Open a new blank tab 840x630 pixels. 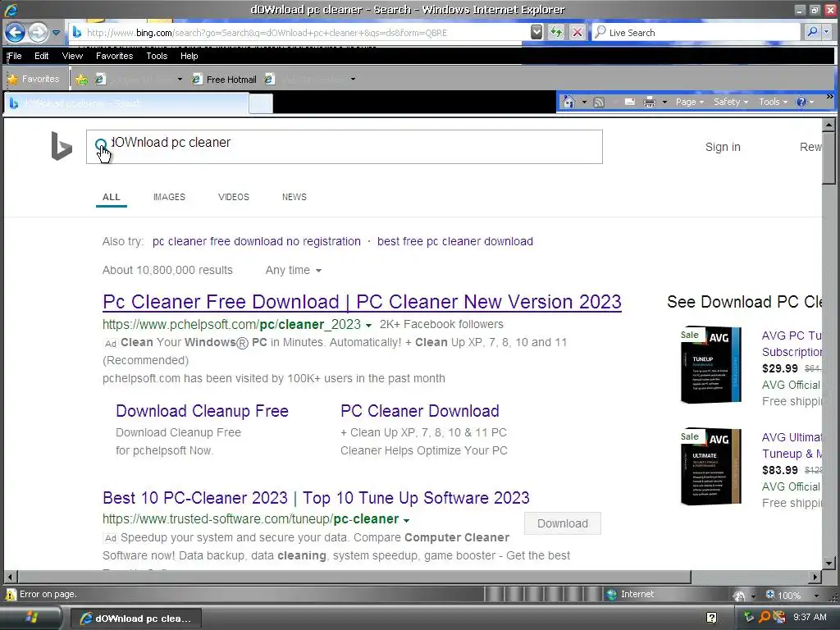[261, 103]
